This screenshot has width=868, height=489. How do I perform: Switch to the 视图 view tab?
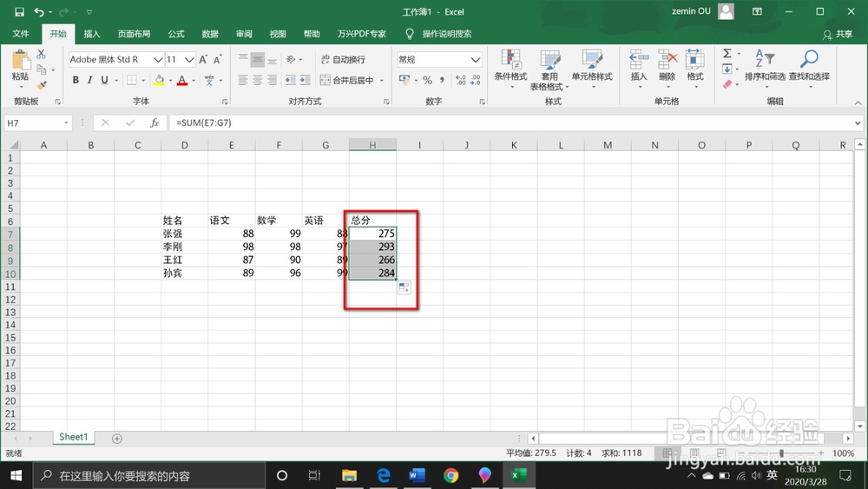coord(278,34)
